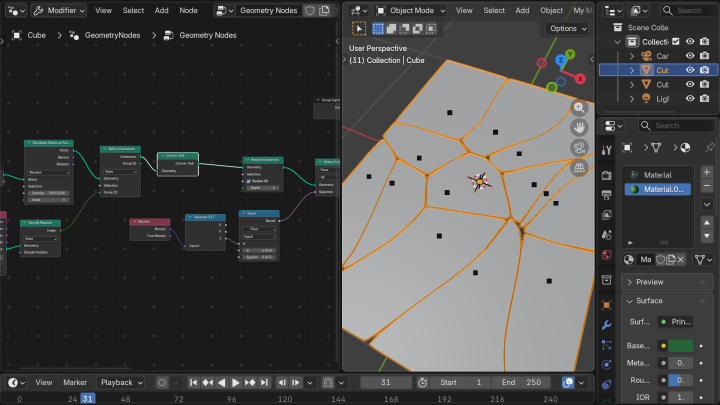Toggle camera view icon in viewport
Image resolution: width=720 pixels, height=405 pixels.
[579, 148]
